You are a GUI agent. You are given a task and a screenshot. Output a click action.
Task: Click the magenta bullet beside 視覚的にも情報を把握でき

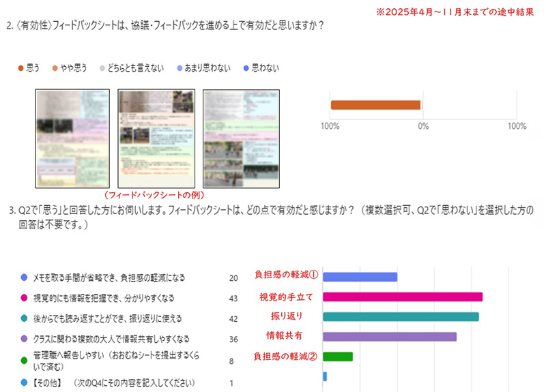(x=25, y=298)
